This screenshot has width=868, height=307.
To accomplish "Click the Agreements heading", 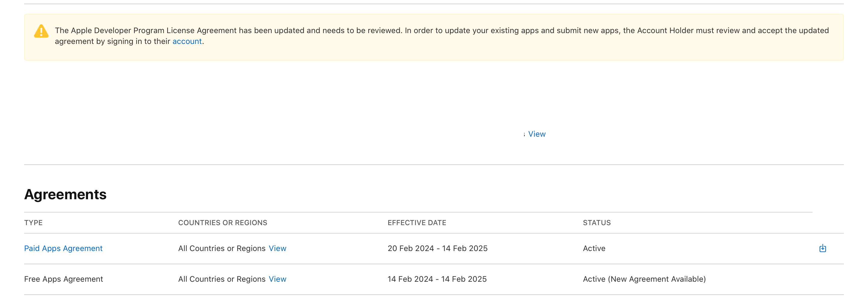I will pyautogui.click(x=65, y=194).
